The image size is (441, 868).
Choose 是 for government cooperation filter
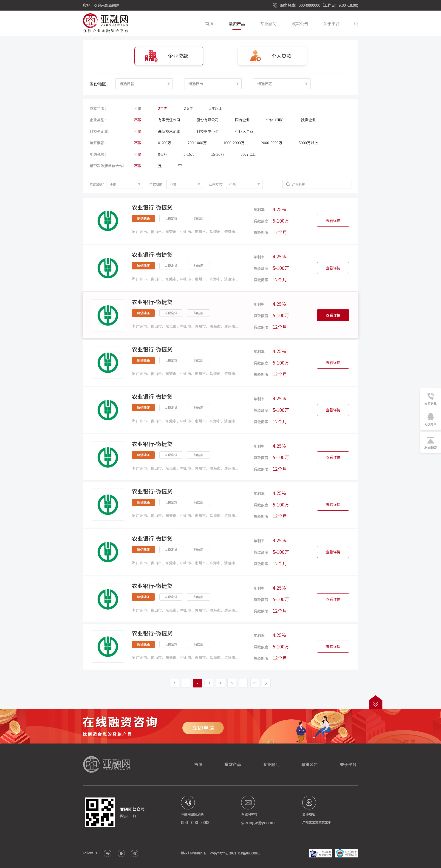click(x=160, y=166)
